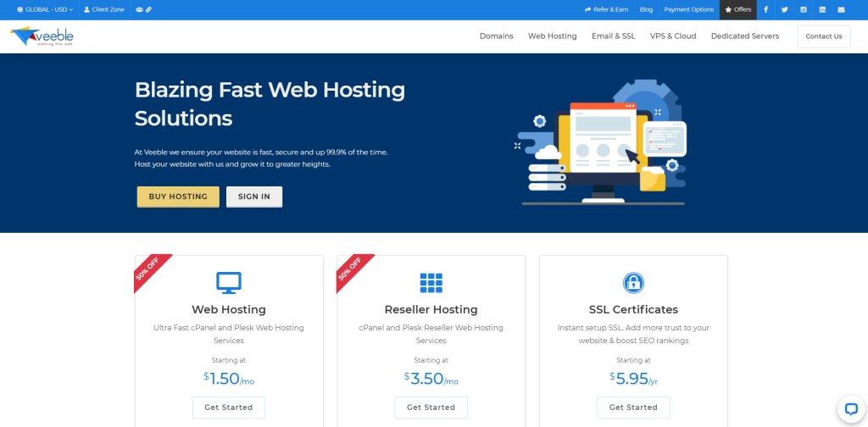Open the Dedicated Servers menu
868x427 pixels.
pos(745,36)
